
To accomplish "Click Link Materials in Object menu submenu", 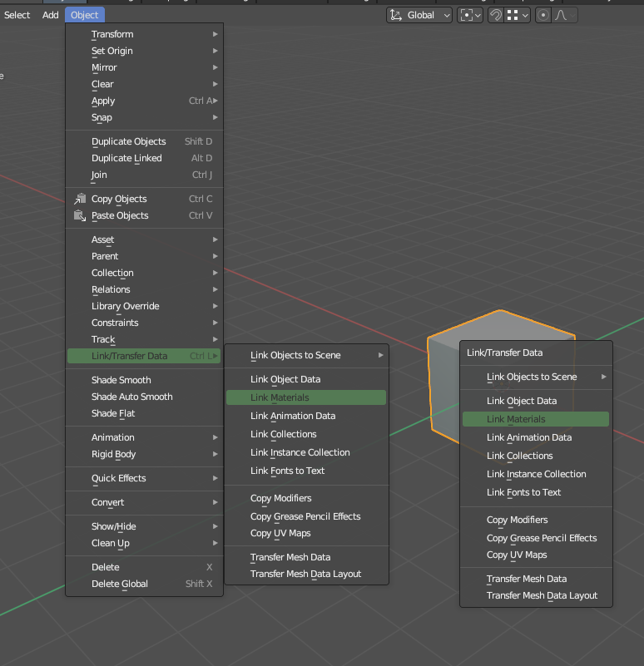I will point(306,397).
